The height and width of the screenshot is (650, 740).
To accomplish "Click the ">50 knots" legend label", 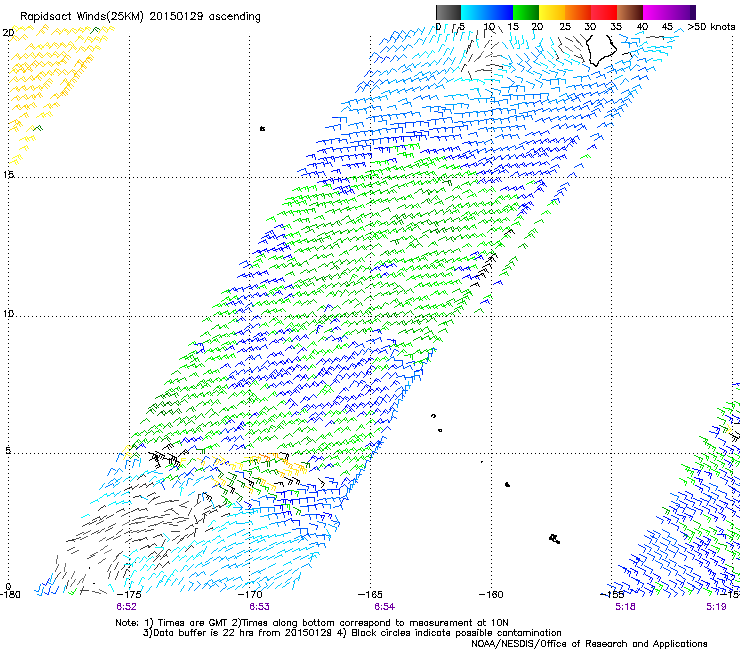I will tap(711, 27).
